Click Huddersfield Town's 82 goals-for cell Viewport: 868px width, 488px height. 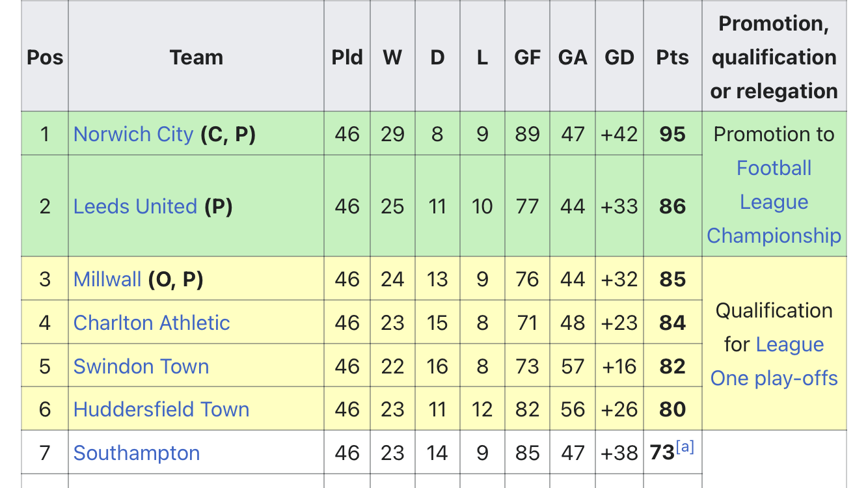coord(528,409)
